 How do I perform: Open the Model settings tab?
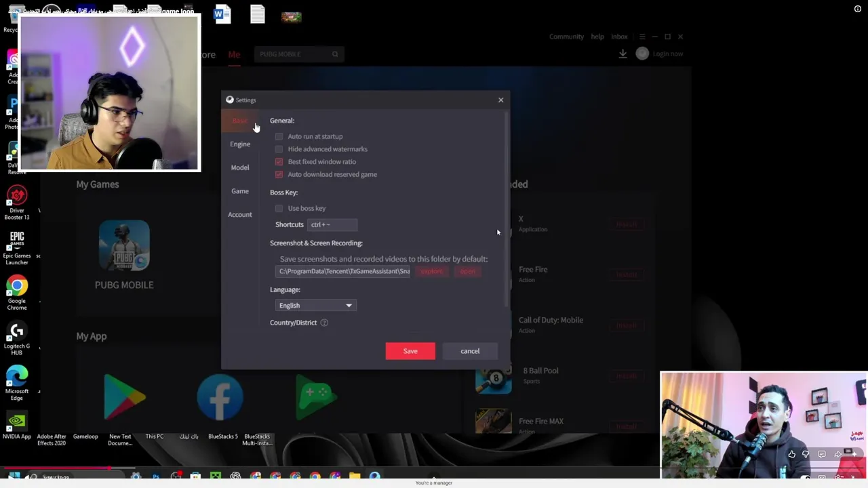239,167
